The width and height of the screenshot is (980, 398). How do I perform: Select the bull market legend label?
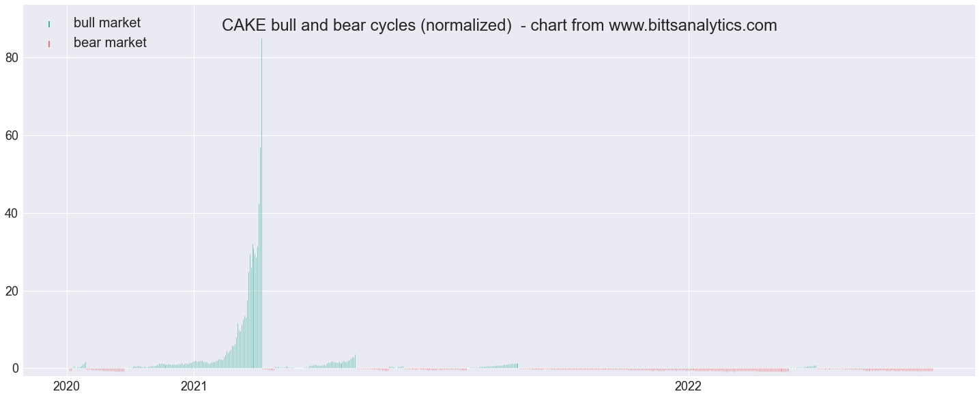click(107, 23)
